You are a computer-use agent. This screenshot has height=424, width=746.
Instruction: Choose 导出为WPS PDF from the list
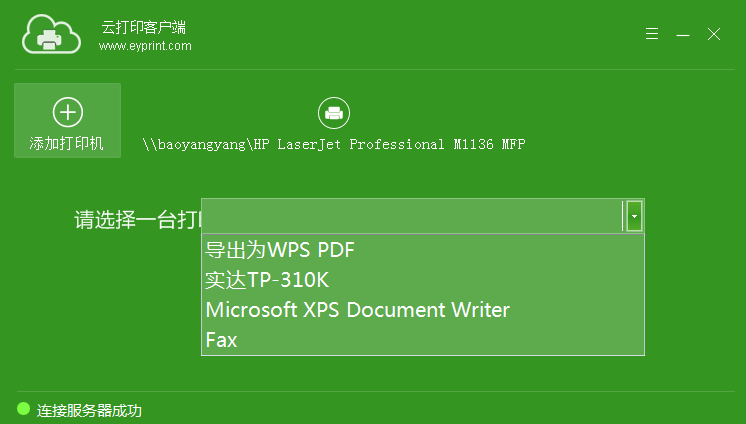pos(280,249)
